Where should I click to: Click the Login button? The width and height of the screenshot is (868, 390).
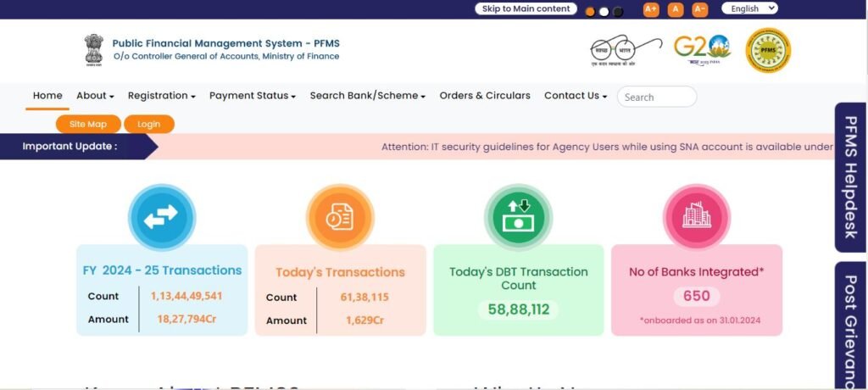coord(149,124)
